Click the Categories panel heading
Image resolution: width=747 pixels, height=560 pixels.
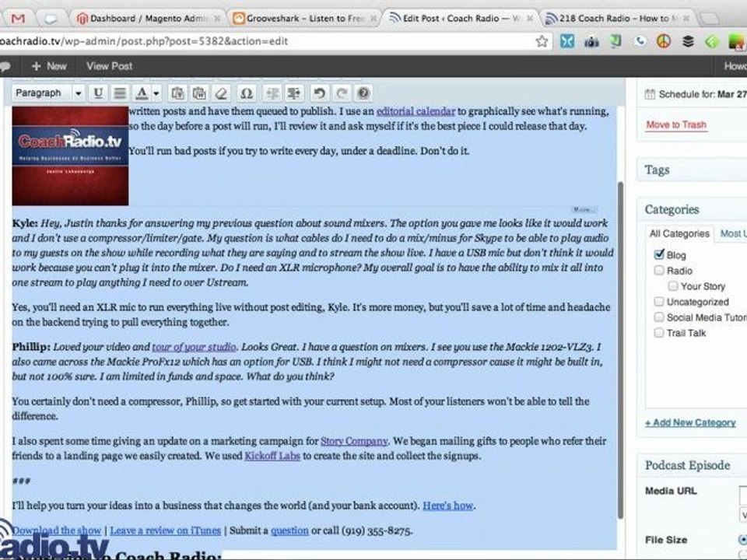point(672,209)
